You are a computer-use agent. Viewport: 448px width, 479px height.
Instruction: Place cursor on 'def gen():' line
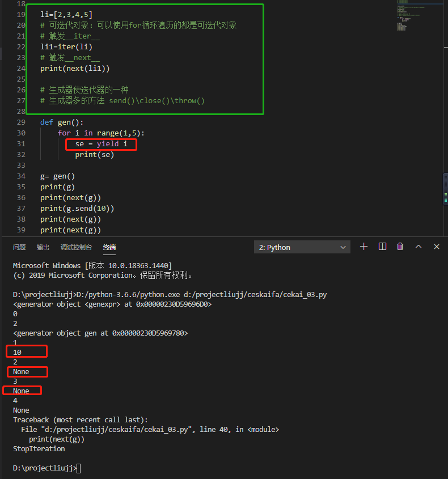[x=62, y=122]
